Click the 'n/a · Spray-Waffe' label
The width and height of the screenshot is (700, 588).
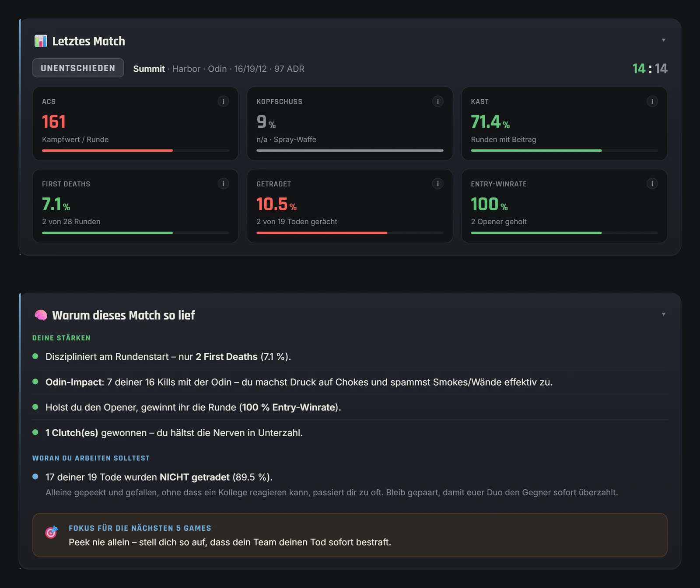pos(286,139)
